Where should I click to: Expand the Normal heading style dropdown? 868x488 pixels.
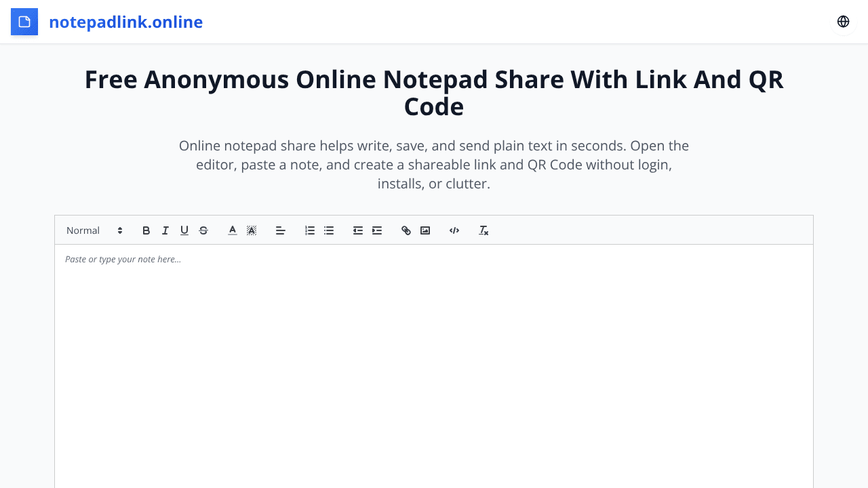click(94, 230)
